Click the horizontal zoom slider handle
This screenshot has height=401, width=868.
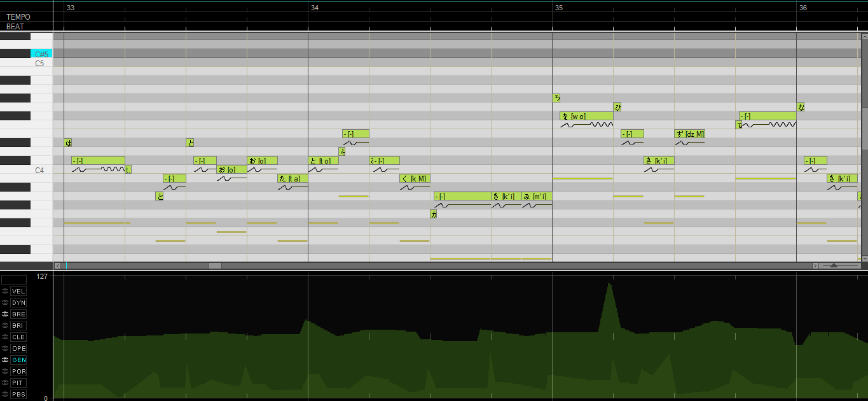tap(834, 265)
